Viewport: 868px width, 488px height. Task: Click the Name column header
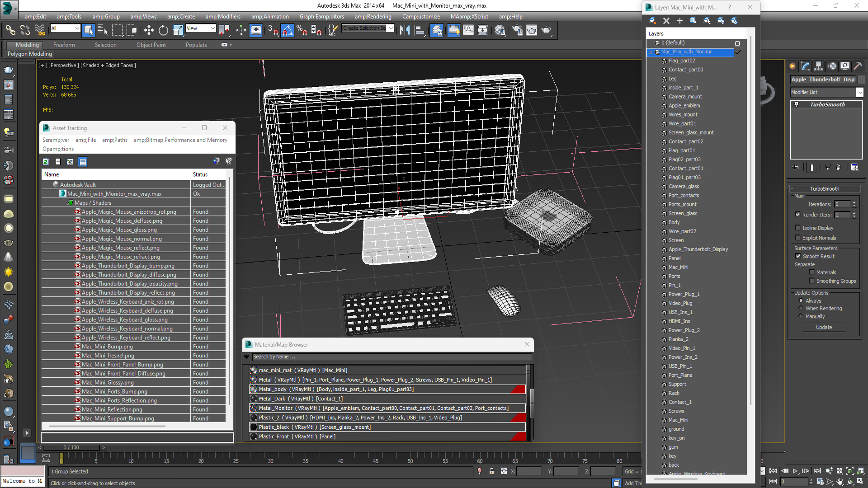116,174
